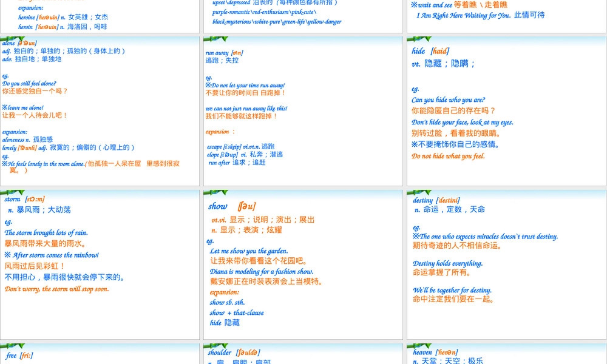
Task: Click the translation '风雨过后见彩虹!'
Action: (35, 266)
